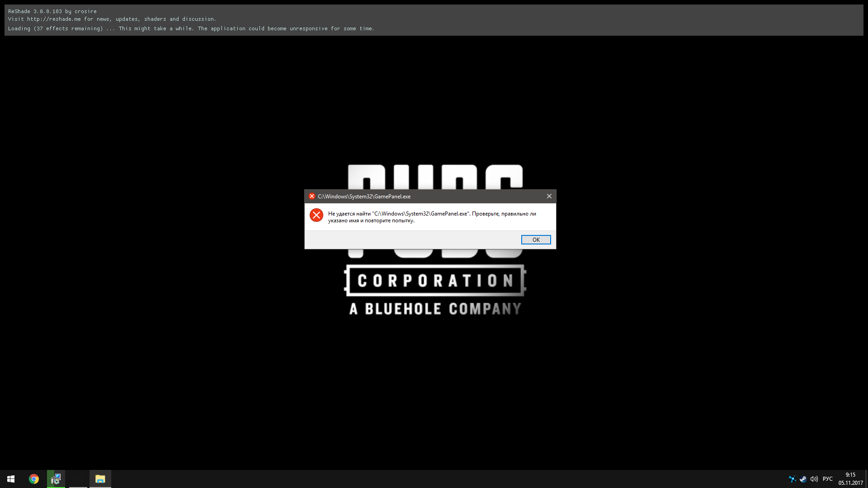The image size is (868, 488).
Task: Close the GamePanel.exe error dialog with X
Action: 549,196
